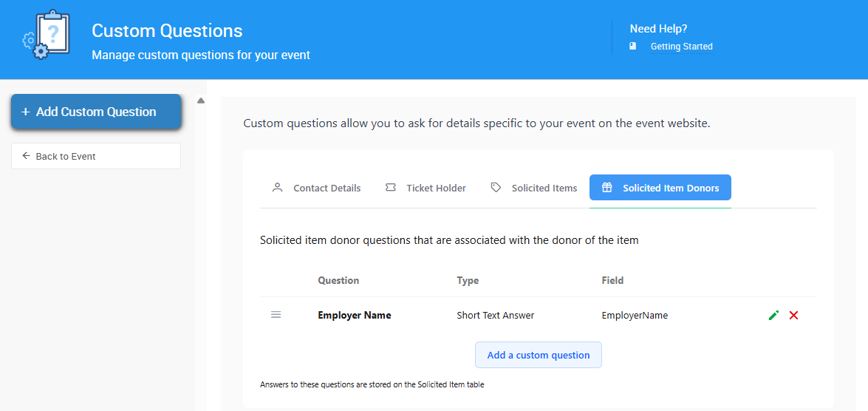Click the scroll up arrow of sidebar
Screen dimensions: 868x411
click(x=201, y=101)
